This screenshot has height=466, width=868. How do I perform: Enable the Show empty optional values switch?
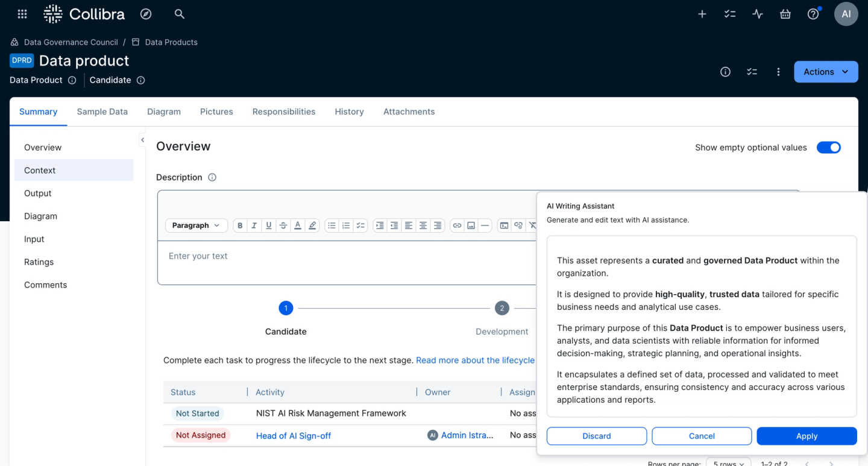[x=829, y=147]
